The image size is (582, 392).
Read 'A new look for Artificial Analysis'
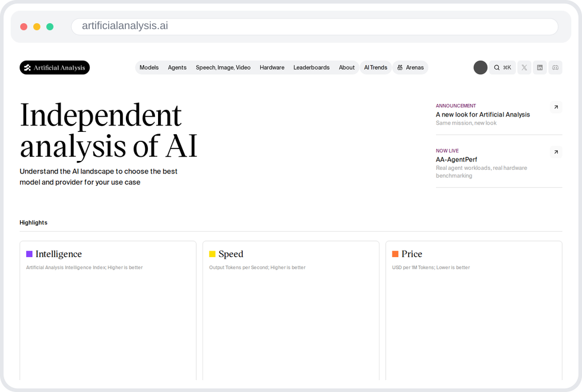482,115
